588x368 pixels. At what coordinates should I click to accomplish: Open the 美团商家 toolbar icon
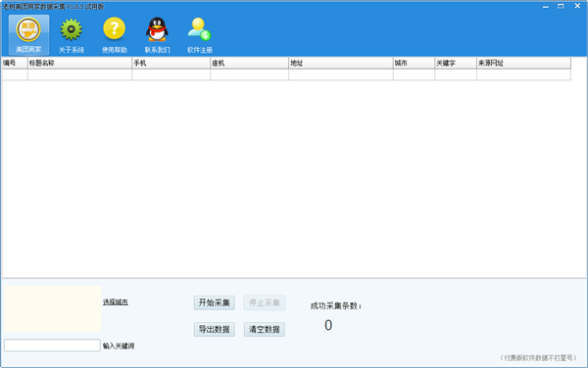(x=28, y=35)
